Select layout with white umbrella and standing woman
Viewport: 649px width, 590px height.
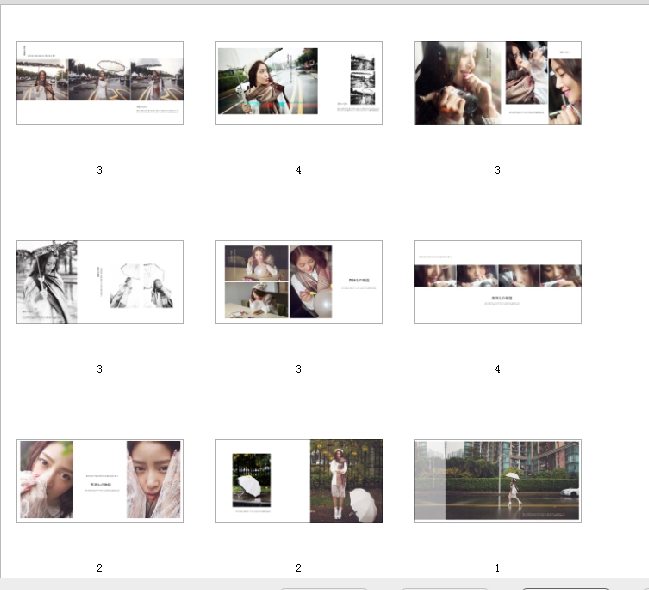pos(299,481)
